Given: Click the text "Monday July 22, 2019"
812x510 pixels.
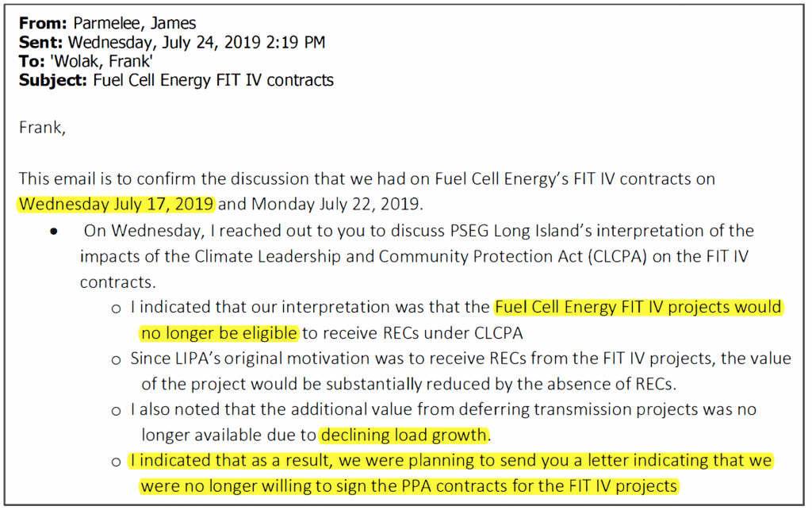Looking at the screenshot, I should tap(338, 204).
